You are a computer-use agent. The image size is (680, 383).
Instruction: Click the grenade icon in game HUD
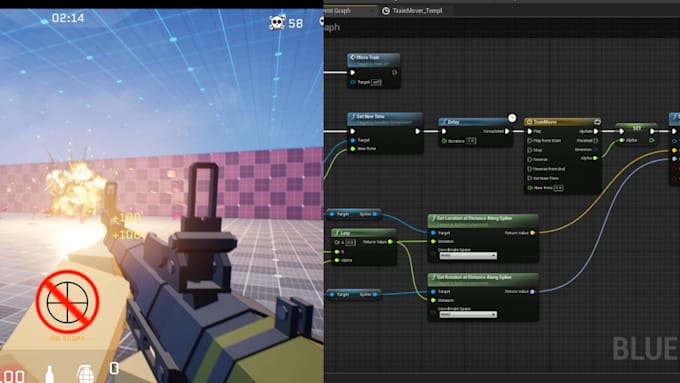[x=85, y=374]
